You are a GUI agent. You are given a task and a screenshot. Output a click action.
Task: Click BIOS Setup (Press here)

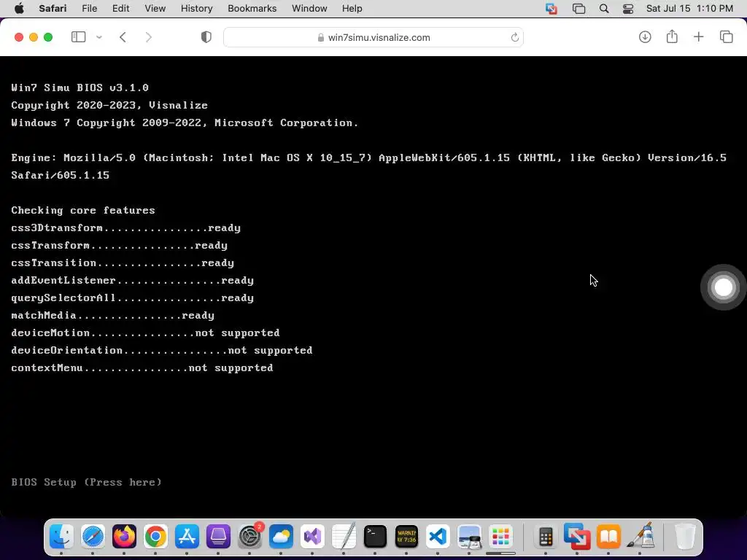(x=87, y=483)
